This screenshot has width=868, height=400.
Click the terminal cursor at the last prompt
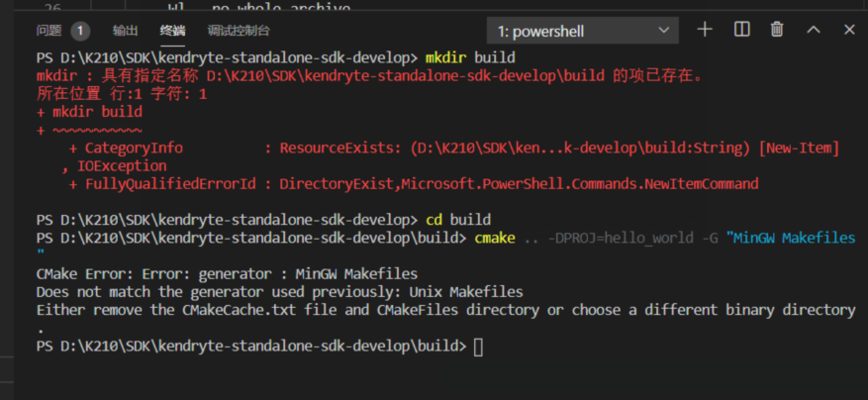click(x=478, y=347)
